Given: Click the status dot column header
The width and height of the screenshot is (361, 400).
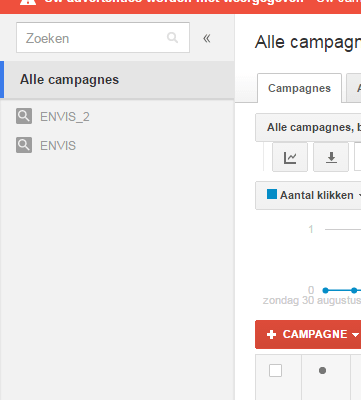Looking at the screenshot, I should coord(322,370).
